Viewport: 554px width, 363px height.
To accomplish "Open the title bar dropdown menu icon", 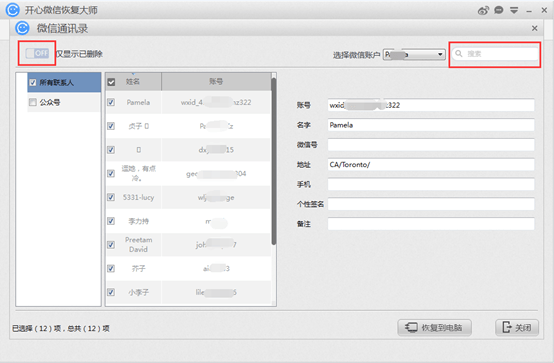I will [x=514, y=10].
